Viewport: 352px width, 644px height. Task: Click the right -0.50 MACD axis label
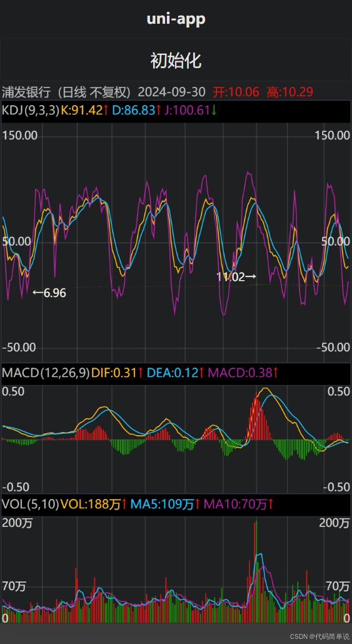tap(337, 487)
